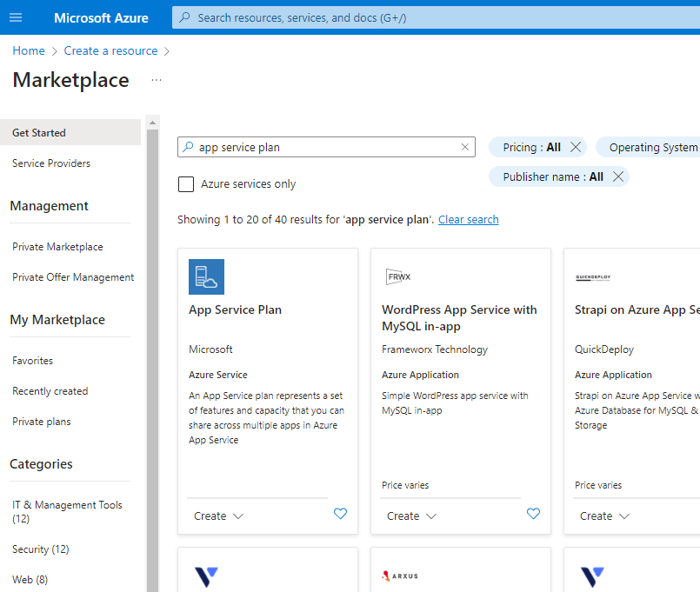Open the Pricing : All filter
Viewport: 700px width, 592px height.
[531, 147]
